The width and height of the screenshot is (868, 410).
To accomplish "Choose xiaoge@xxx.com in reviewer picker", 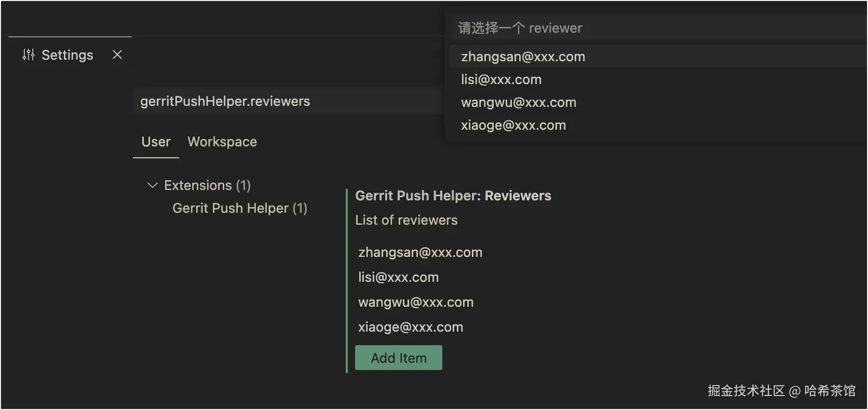I will 658,125.
